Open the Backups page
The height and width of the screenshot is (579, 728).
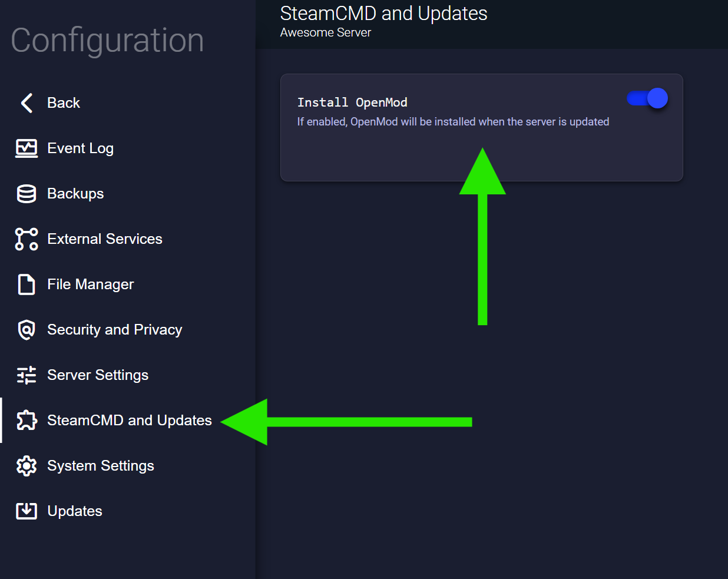click(75, 194)
